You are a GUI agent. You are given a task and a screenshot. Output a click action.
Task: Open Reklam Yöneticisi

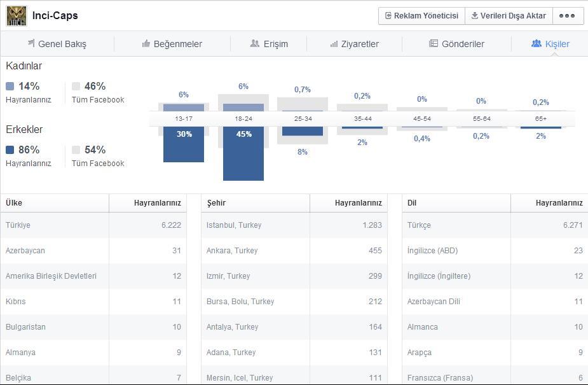[x=421, y=16]
